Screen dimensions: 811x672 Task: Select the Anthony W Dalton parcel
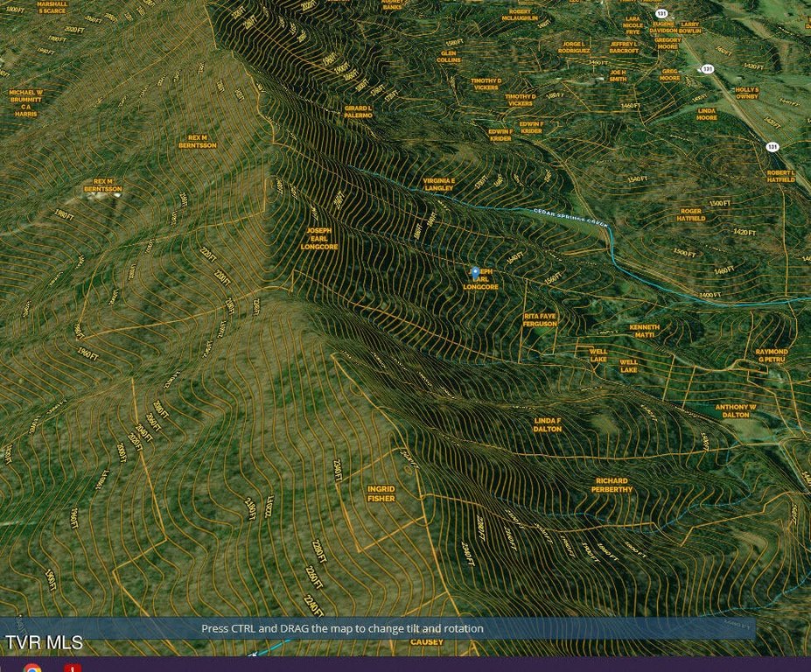pos(736,410)
